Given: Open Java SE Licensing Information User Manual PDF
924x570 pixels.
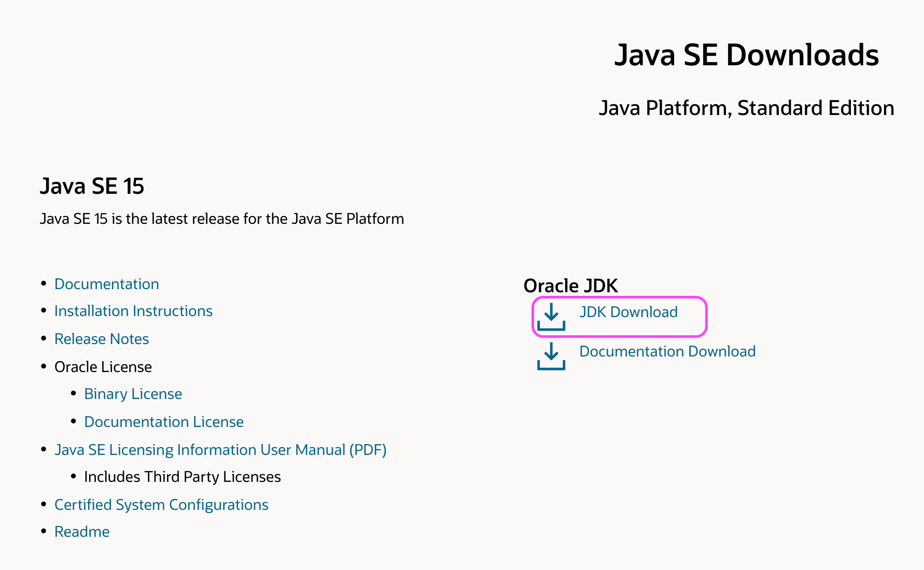Looking at the screenshot, I should [220, 450].
